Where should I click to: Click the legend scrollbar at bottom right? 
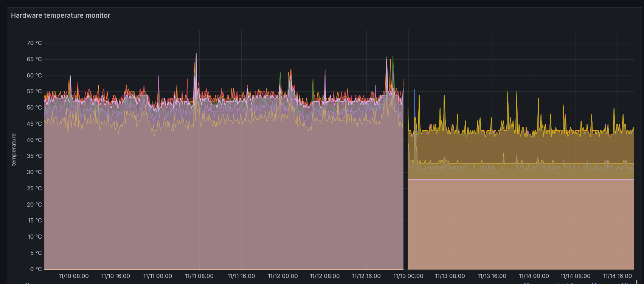(x=636, y=282)
